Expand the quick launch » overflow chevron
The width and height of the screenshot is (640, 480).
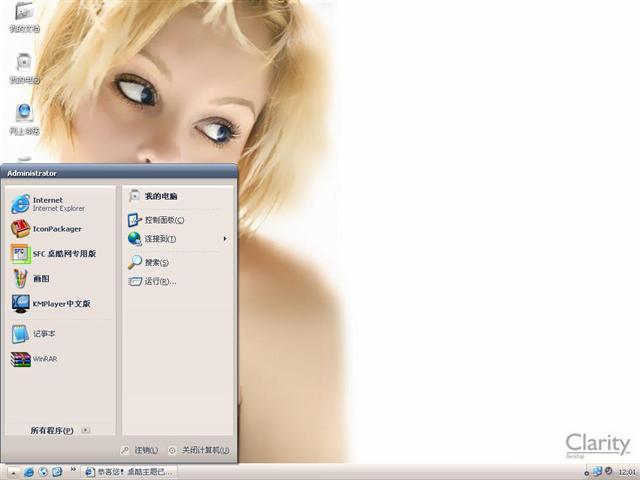coord(73,469)
